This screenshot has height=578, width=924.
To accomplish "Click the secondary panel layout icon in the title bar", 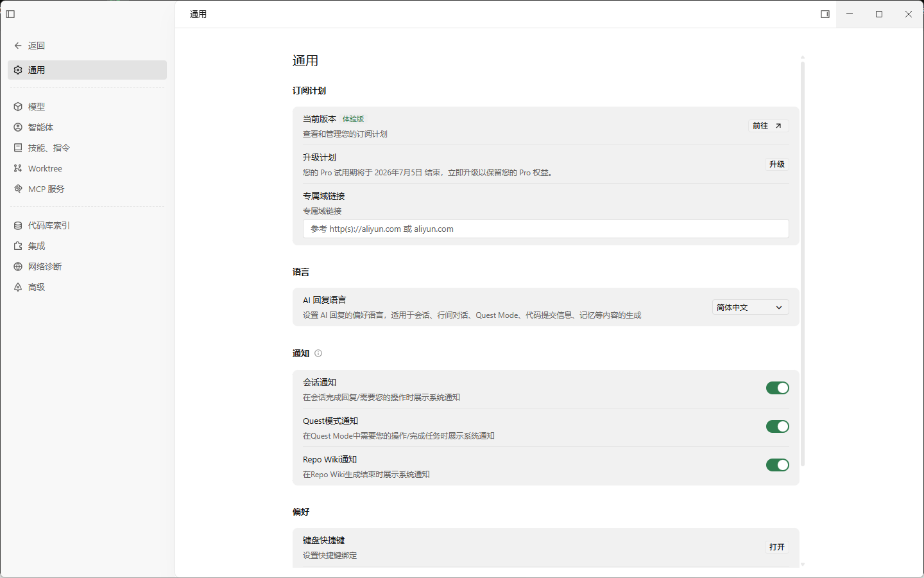I will coord(825,14).
